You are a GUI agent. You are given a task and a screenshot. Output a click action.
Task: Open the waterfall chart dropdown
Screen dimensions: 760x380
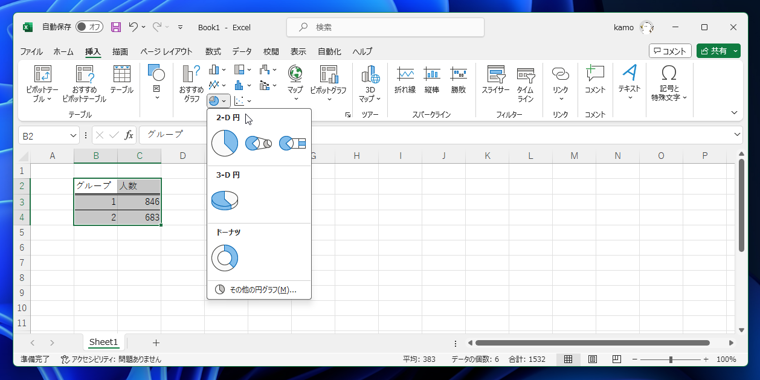coord(268,70)
